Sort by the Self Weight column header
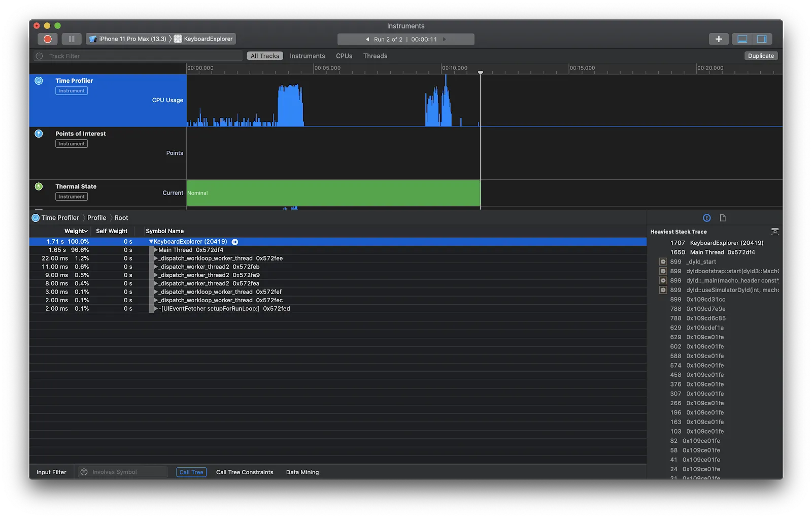This screenshot has width=812, height=518. (112, 231)
